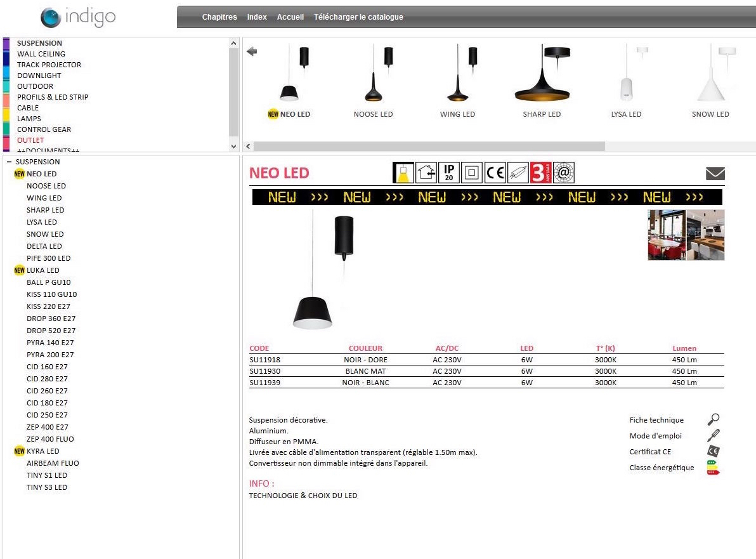Click the class II double square icon

471,173
